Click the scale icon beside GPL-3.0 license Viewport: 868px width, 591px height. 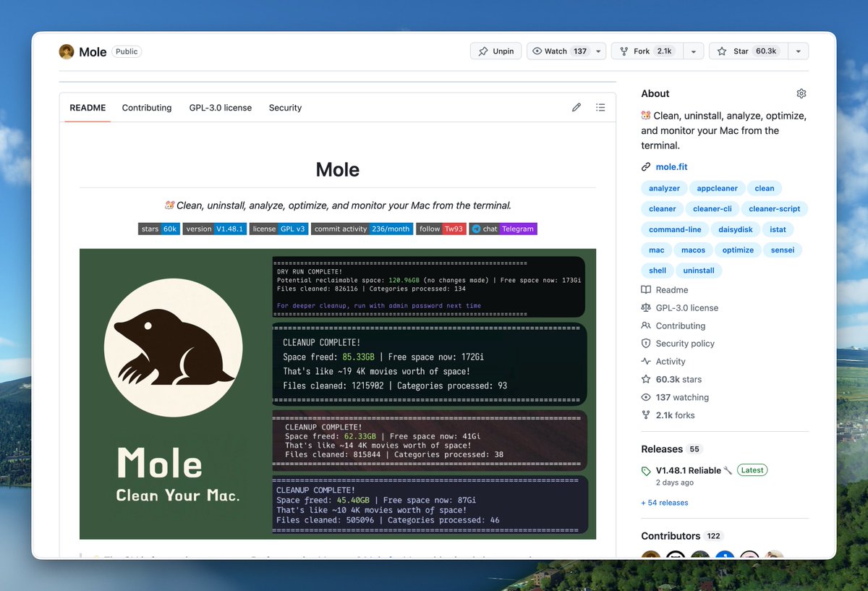coord(646,307)
